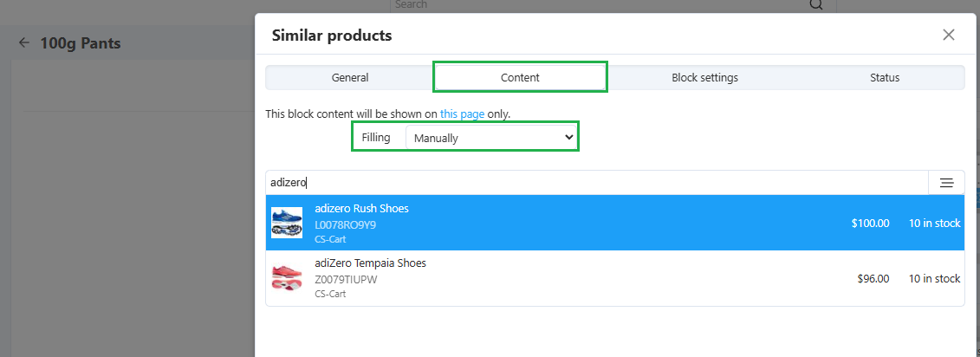Open the Block settings tab
The image size is (980, 357).
click(704, 77)
